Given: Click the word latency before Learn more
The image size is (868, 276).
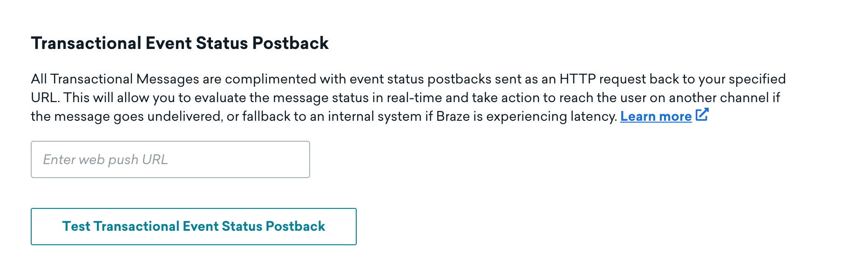Looking at the screenshot, I should click(594, 117).
